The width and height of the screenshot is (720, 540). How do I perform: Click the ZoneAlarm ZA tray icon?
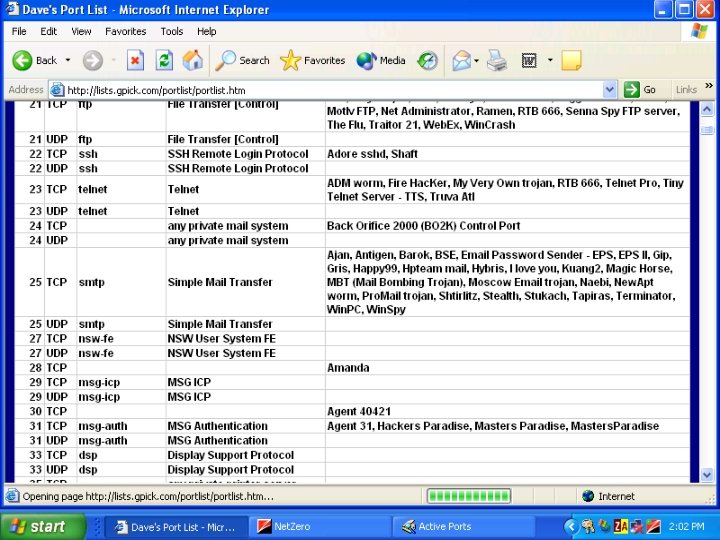[621, 526]
